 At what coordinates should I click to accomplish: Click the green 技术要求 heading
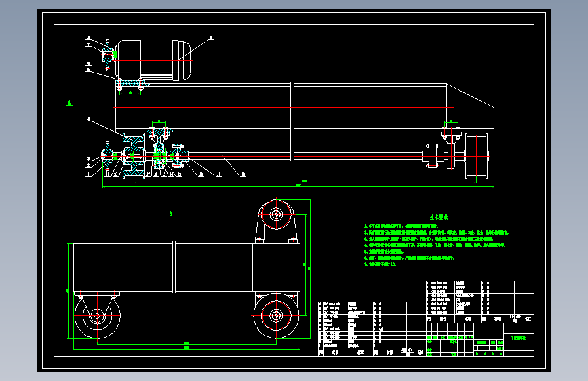click(x=438, y=217)
